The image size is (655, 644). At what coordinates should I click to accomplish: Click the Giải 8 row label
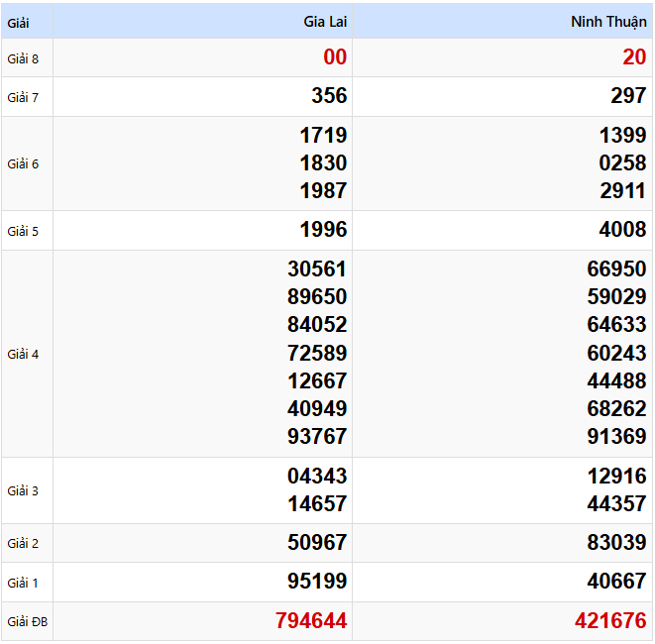tap(23, 58)
